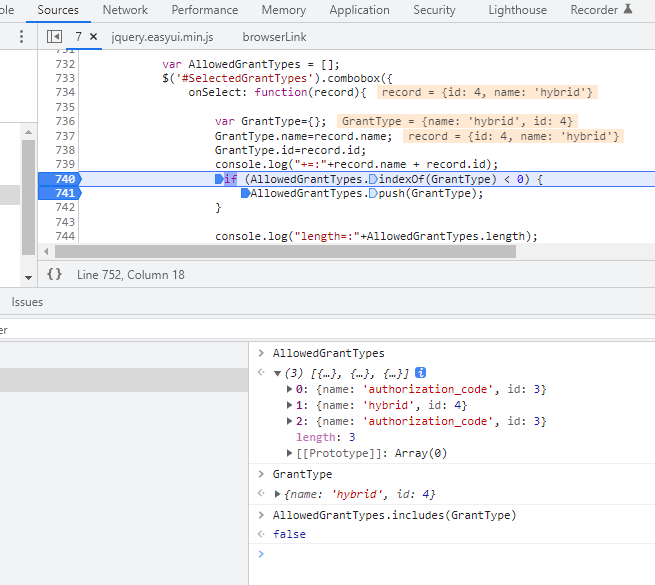Screen dimensions: 655x585
Task: Switch to the Network tab
Action: pyautogui.click(x=125, y=10)
